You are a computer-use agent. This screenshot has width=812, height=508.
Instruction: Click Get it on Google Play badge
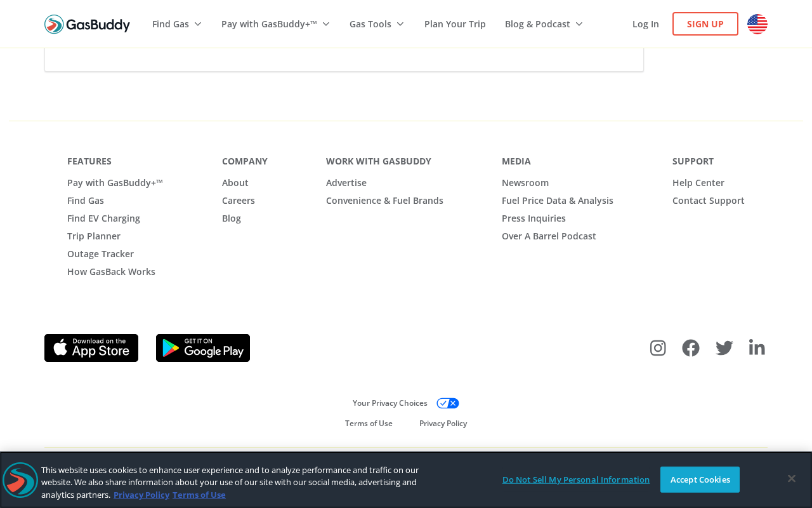203,348
